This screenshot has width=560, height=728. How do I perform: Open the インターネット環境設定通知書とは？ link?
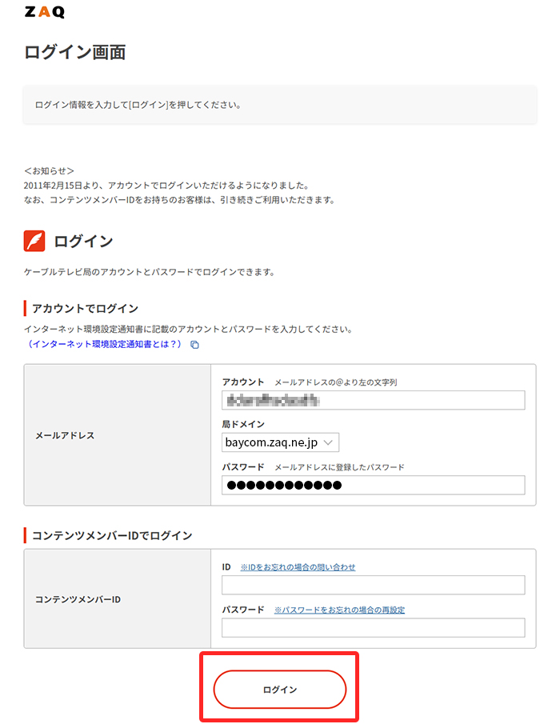[x=104, y=344]
